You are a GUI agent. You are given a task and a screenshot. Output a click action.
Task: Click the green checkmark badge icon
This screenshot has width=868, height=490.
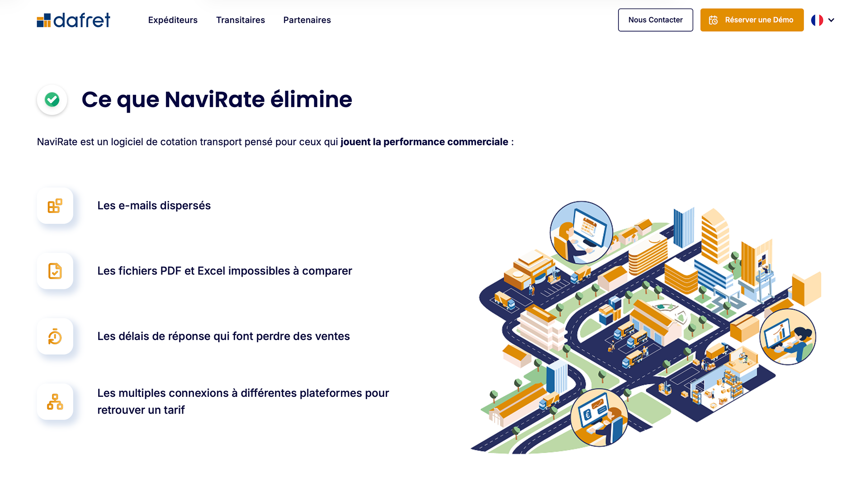tap(52, 99)
